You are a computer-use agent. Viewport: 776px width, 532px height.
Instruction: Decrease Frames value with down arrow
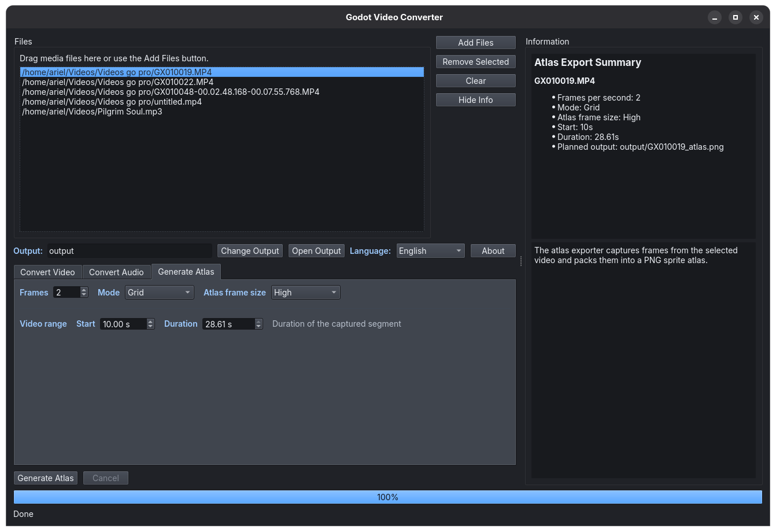click(x=84, y=295)
